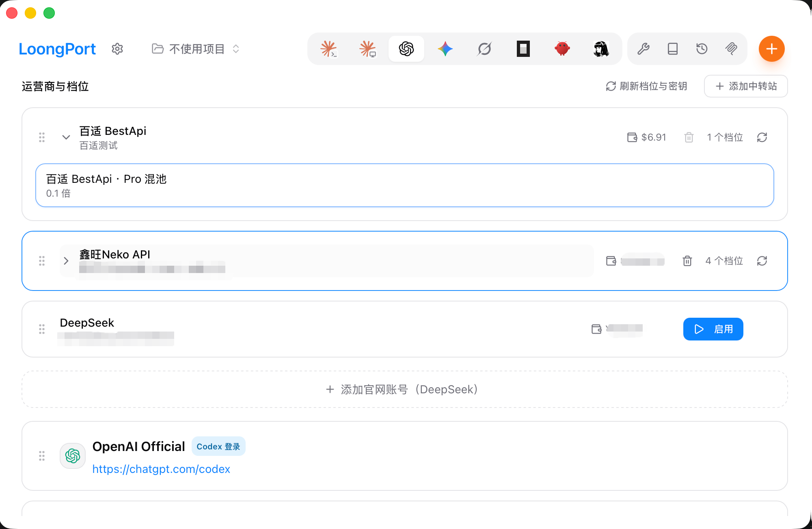Screen dimensions: 812x529
Task: Click the LoongPort logo title
Action: [x=57, y=49]
